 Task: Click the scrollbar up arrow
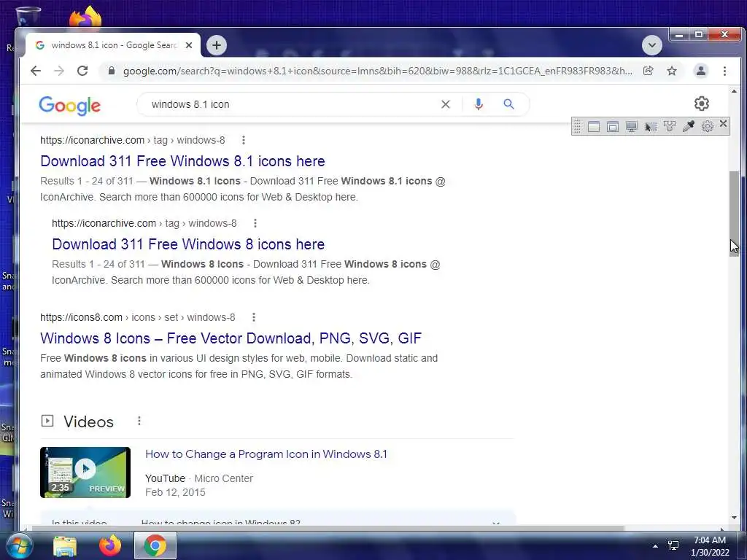coord(734,91)
